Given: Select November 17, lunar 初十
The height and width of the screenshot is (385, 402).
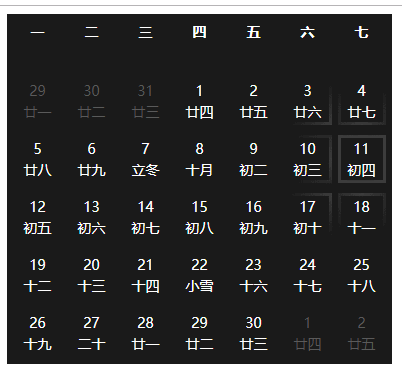Looking at the screenshot, I should click(307, 217).
